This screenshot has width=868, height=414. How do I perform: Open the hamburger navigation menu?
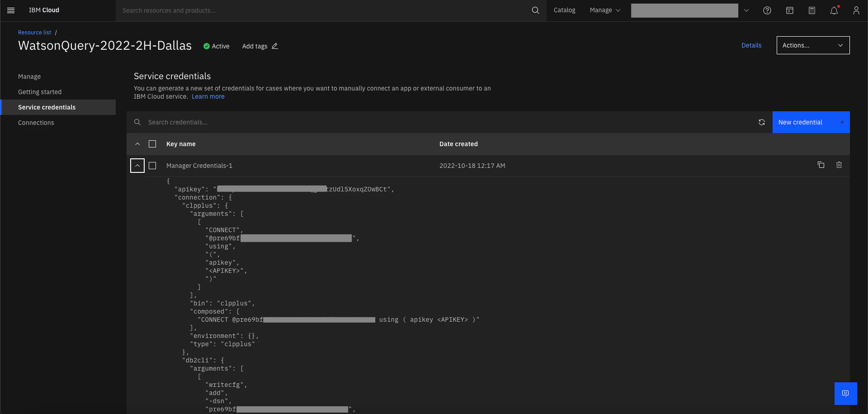tap(11, 10)
